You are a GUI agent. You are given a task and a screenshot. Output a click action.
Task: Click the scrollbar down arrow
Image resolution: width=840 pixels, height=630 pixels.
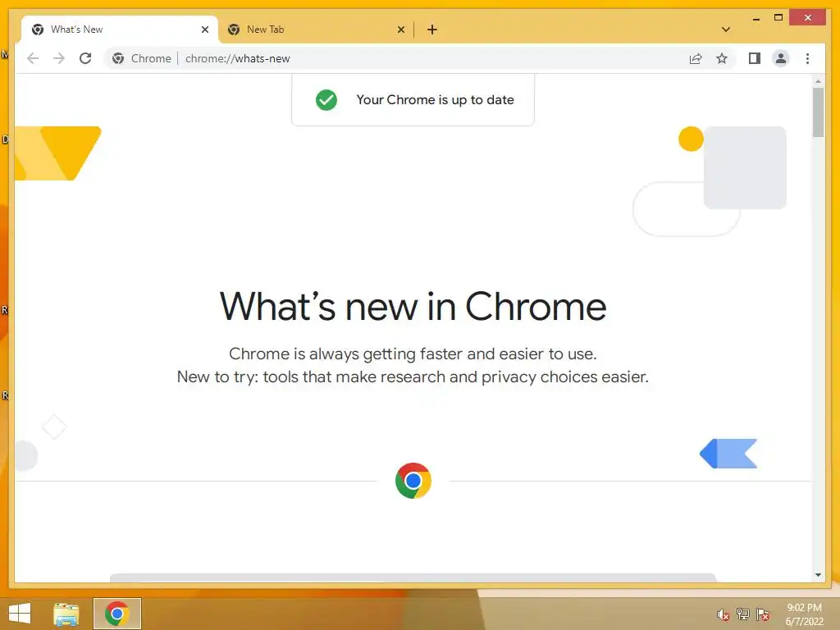[818, 575]
